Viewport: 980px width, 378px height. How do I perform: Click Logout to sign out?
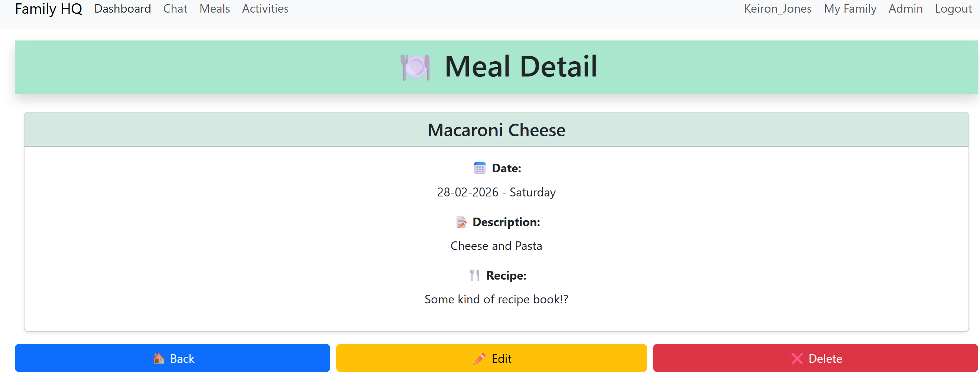tap(953, 9)
